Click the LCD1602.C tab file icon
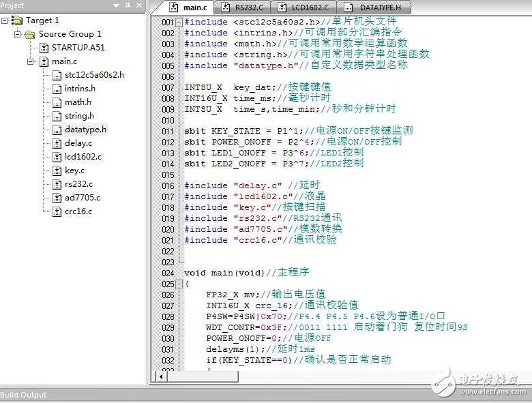Image resolution: width=532 pixels, height=403 pixels. tap(282, 8)
